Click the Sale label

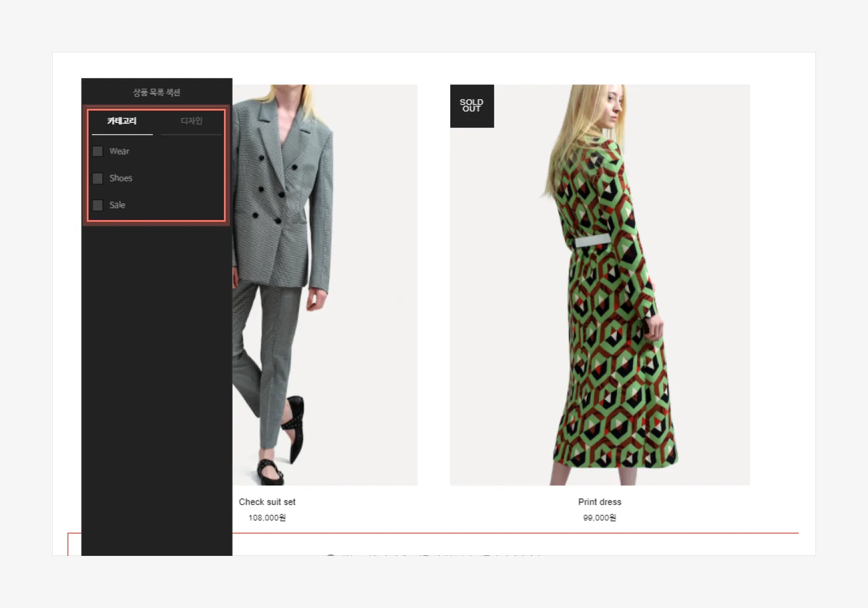coord(117,205)
